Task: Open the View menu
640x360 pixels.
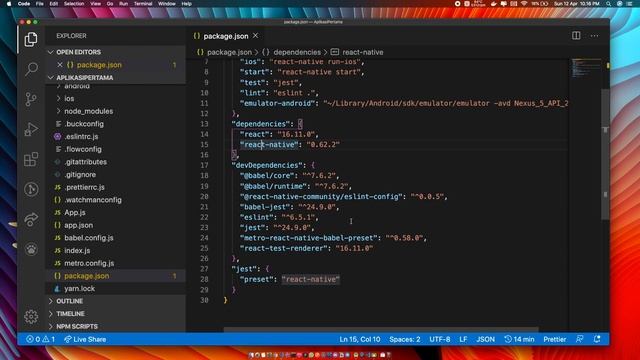Action: (x=96, y=4)
